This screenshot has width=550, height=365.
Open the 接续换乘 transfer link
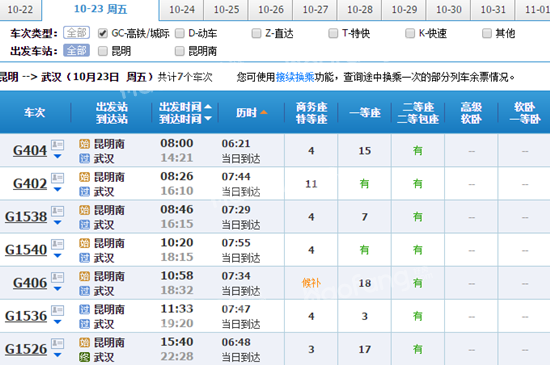(x=295, y=77)
